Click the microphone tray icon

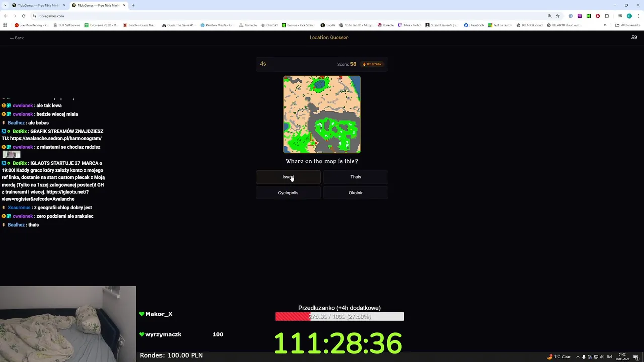pos(584,357)
